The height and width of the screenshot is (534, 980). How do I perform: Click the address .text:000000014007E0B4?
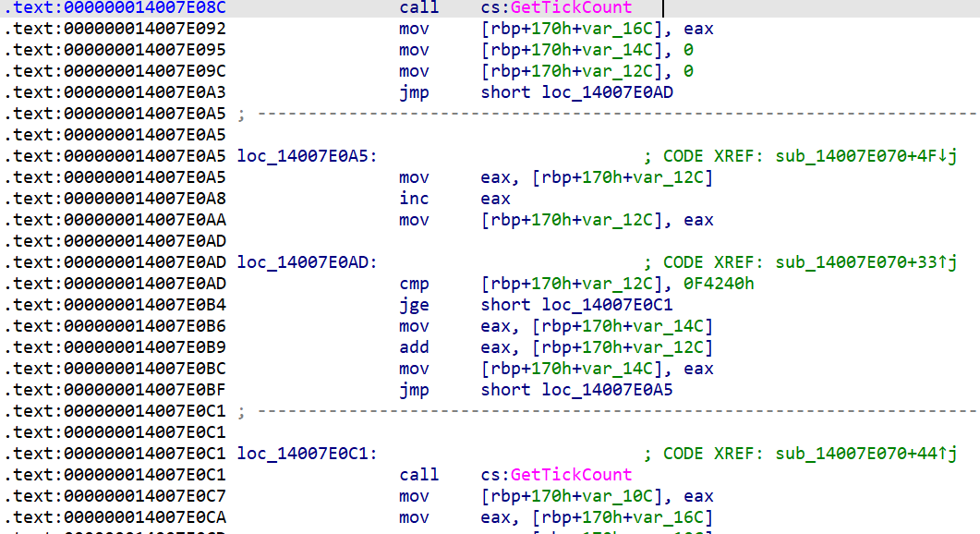click(x=115, y=305)
